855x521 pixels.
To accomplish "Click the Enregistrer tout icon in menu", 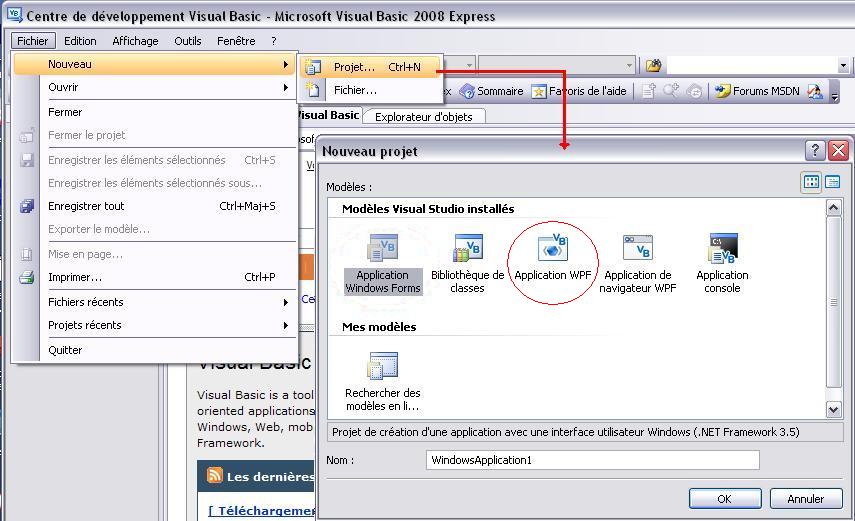I will point(27,206).
